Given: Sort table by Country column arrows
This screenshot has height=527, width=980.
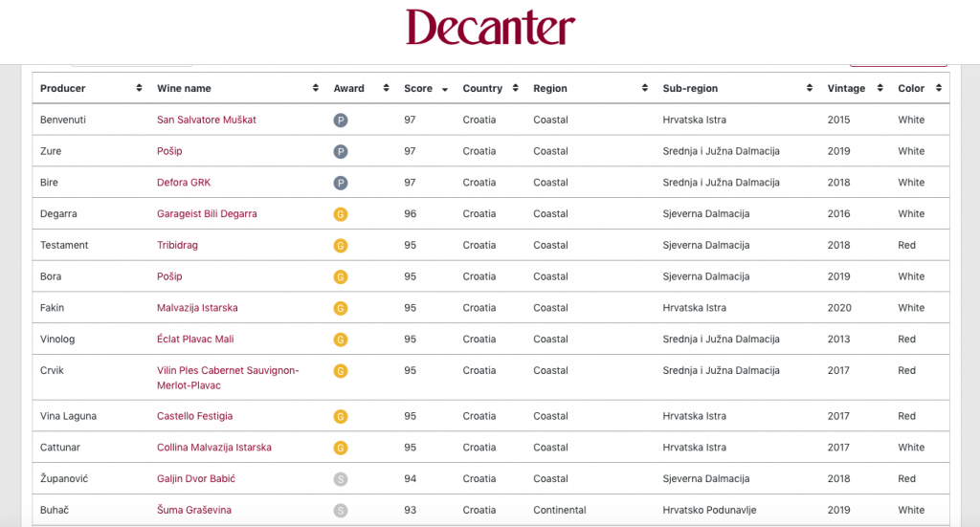Looking at the screenshot, I should (x=516, y=88).
